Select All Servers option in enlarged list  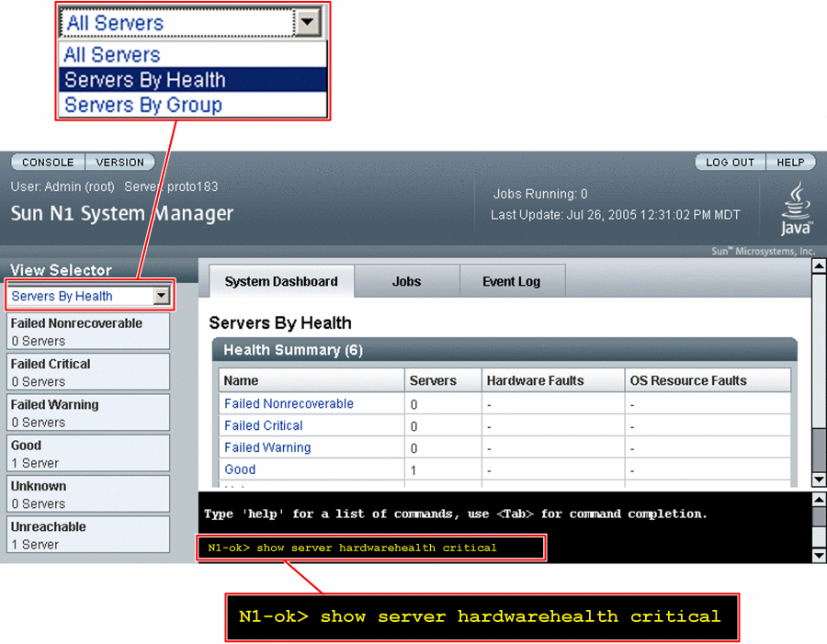pyautogui.click(x=193, y=54)
